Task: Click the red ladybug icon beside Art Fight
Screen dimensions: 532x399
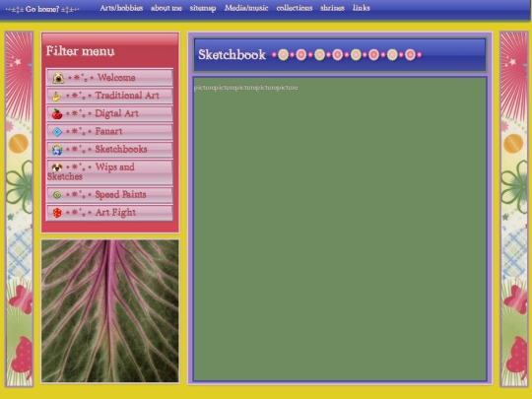Action: [57, 213]
